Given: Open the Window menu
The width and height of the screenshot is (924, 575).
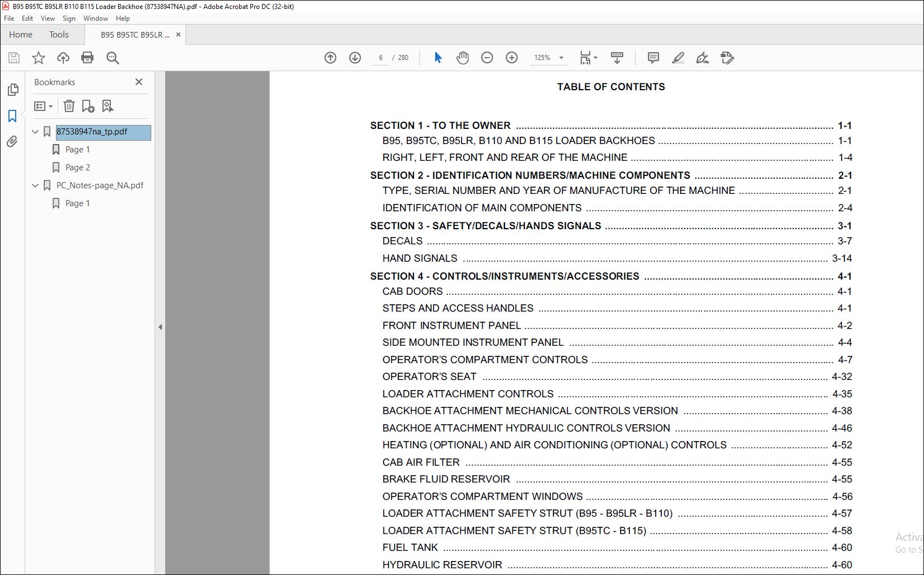Looking at the screenshot, I should 96,18.
